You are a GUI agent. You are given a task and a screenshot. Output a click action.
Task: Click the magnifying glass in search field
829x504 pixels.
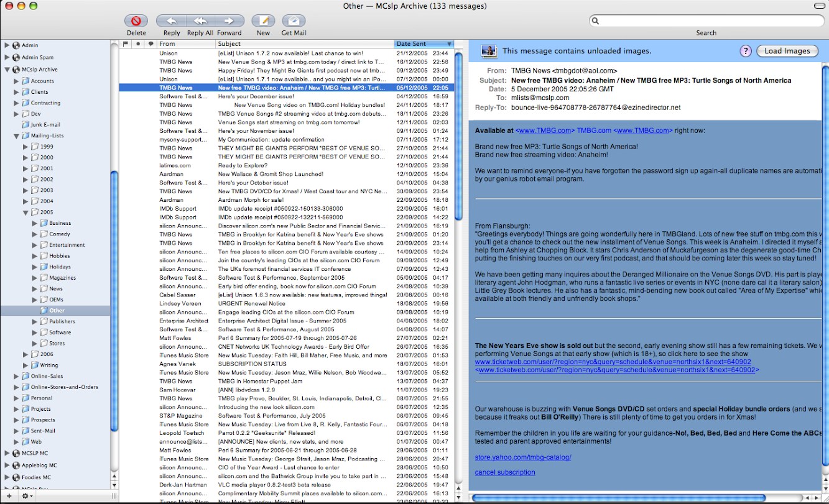click(x=596, y=21)
